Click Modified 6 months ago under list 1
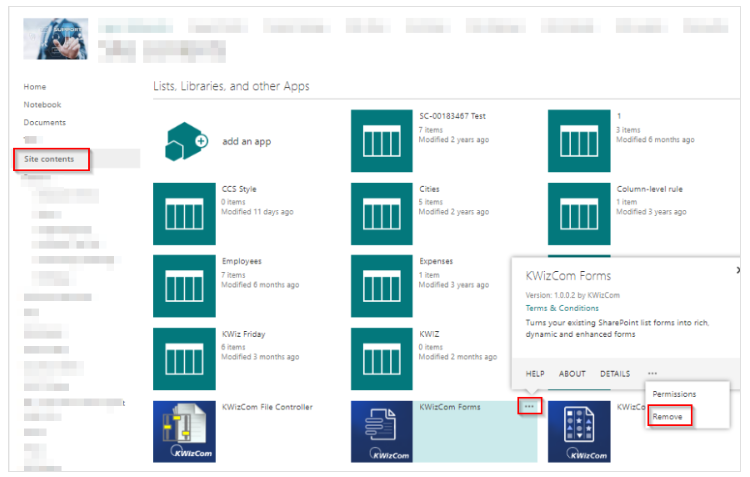 655,139
